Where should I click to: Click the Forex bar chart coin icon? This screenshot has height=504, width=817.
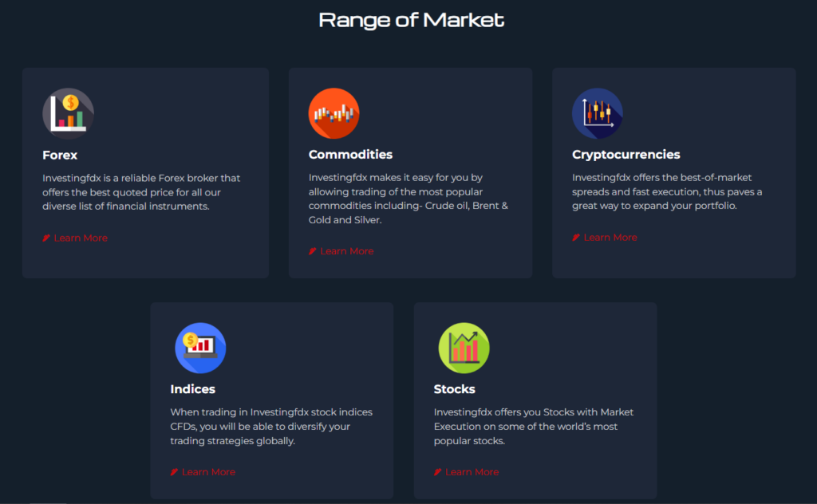point(68,113)
